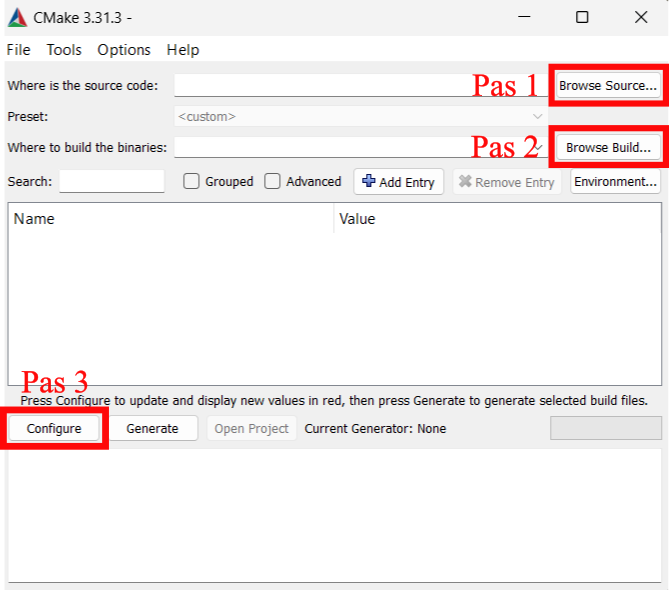Image resolution: width=669 pixels, height=590 pixels.
Task: Toggle the Advanced checkbox
Action: tap(273, 182)
